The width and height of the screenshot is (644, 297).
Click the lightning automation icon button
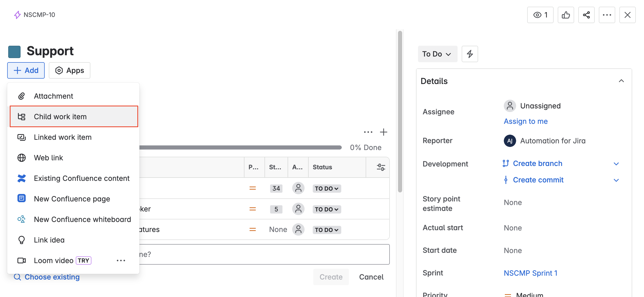pos(470,54)
